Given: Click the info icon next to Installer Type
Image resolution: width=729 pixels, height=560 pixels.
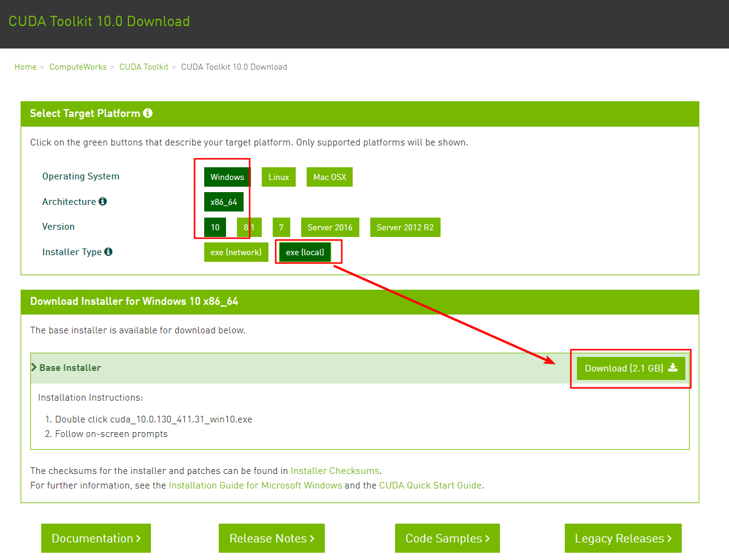Looking at the screenshot, I should point(108,252).
